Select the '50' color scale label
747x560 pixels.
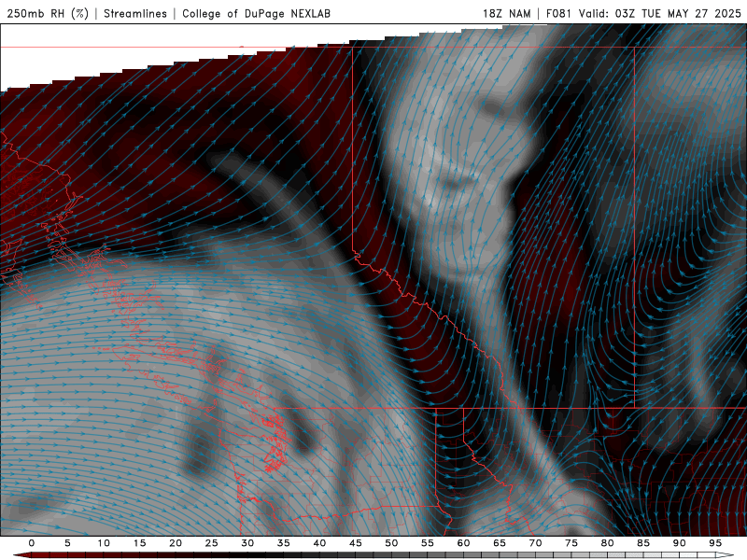391,543
